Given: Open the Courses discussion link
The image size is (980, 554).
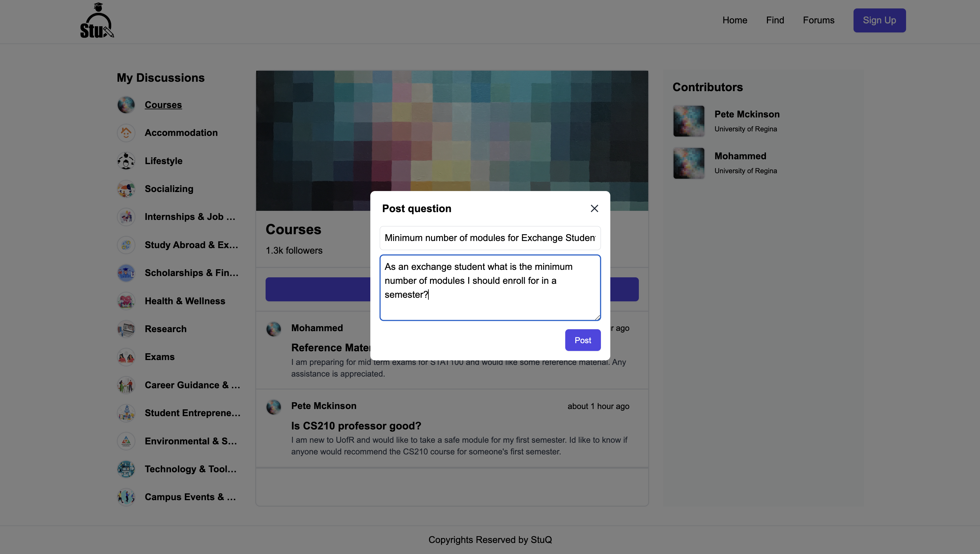Looking at the screenshot, I should click(163, 105).
